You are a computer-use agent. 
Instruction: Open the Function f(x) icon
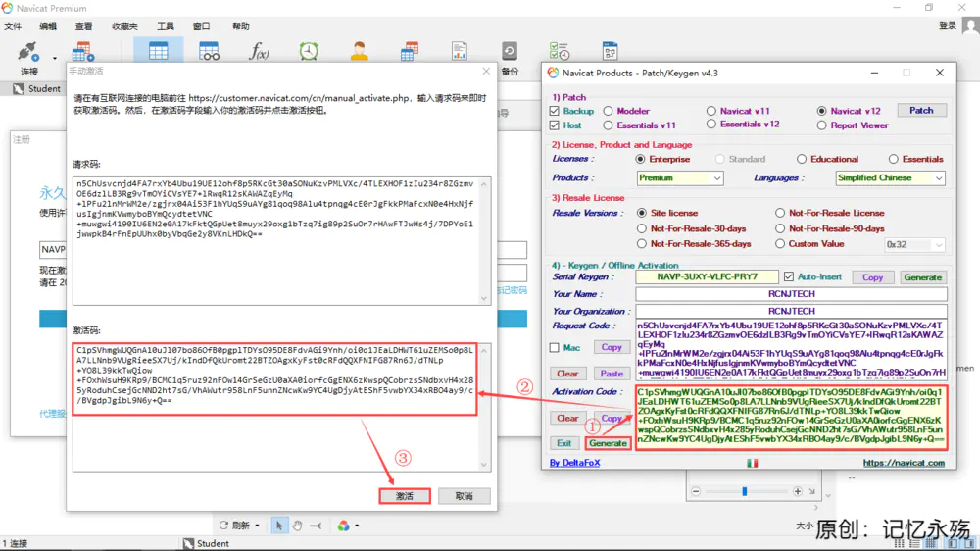pyautogui.click(x=259, y=51)
